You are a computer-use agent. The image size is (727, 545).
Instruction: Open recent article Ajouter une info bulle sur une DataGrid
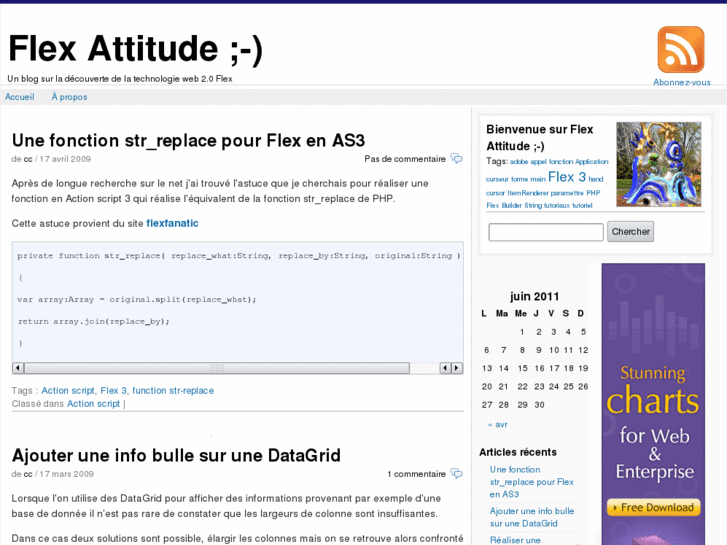click(532, 517)
